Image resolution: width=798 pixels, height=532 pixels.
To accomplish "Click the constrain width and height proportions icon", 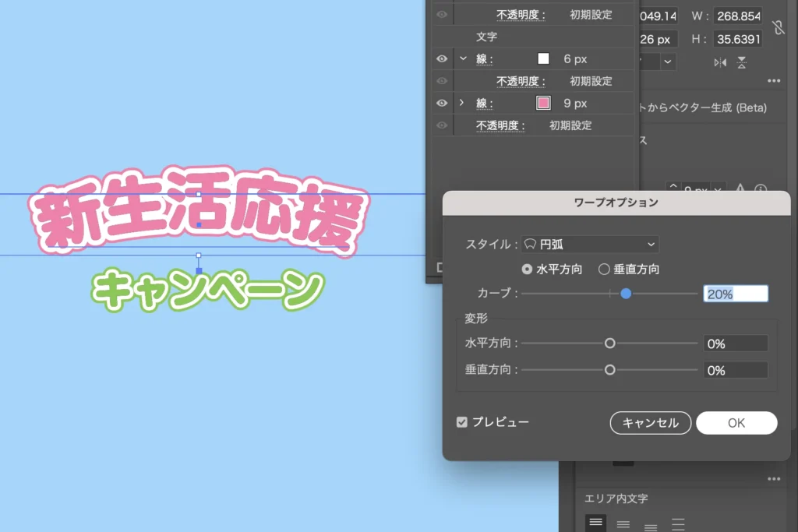I will pyautogui.click(x=778, y=28).
